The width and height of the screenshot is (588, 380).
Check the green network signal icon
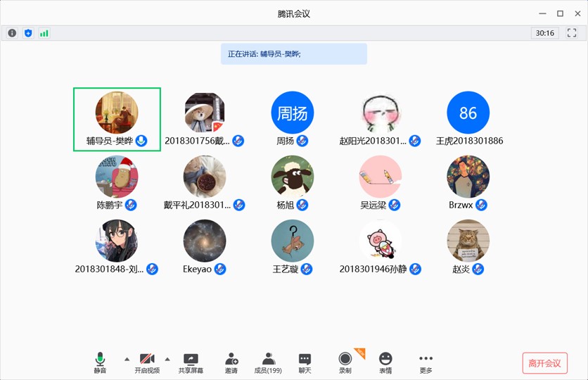click(x=44, y=33)
